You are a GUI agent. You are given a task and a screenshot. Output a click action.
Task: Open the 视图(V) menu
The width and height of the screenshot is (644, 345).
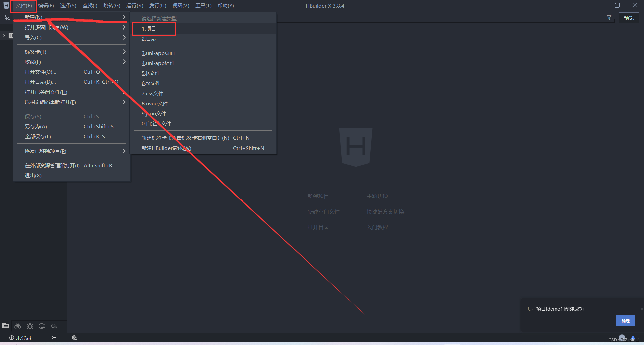pos(180,6)
